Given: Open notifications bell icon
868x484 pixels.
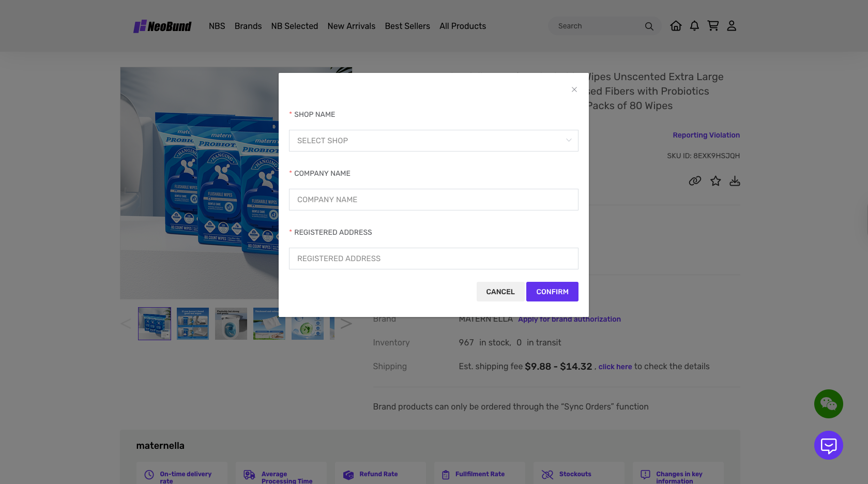Looking at the screenshot, I should [x=694, y=26].
